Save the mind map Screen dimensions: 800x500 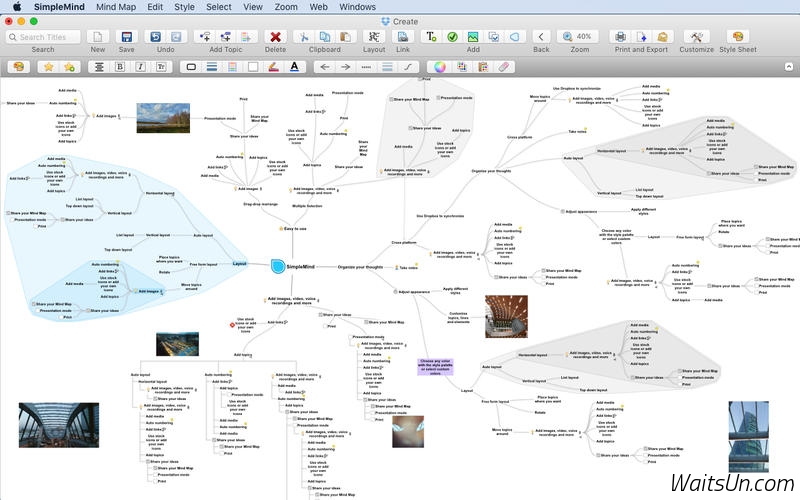pos(126,37)
